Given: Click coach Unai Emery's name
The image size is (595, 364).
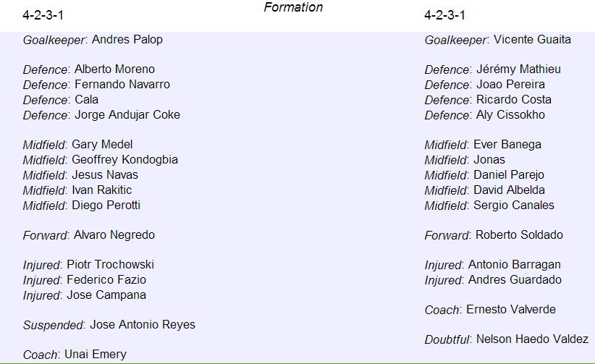Looking at the screenshot, I should click(96, 355).
